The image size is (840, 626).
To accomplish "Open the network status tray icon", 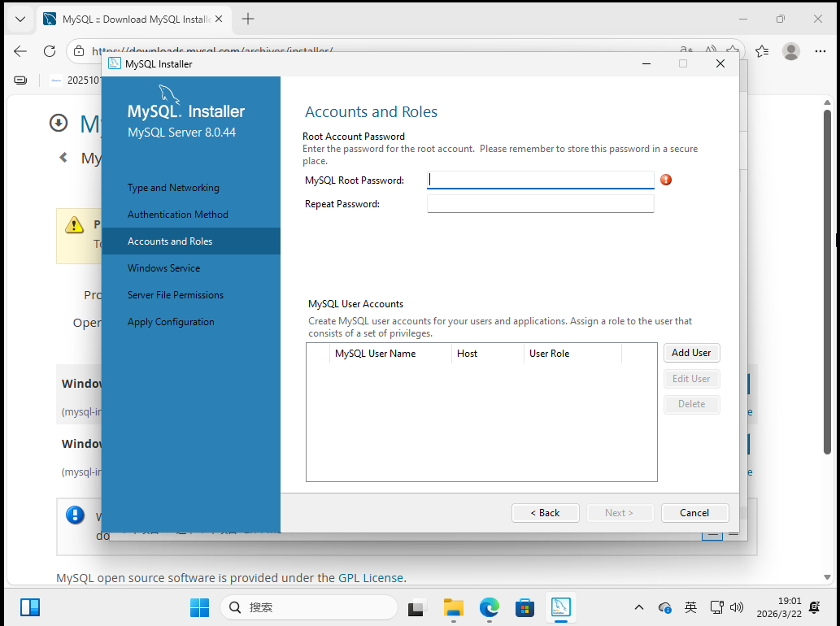I will [716, 608].
